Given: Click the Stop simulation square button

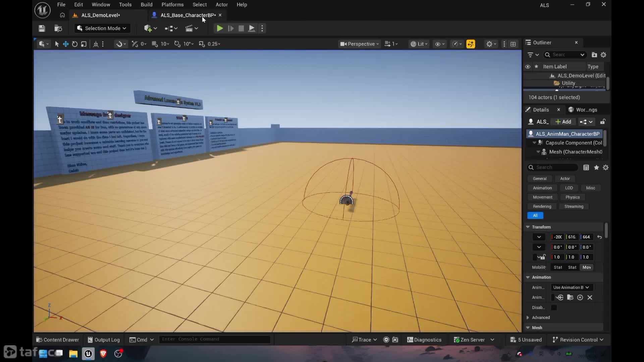Looking at the screenshot, I should point(241,28).
